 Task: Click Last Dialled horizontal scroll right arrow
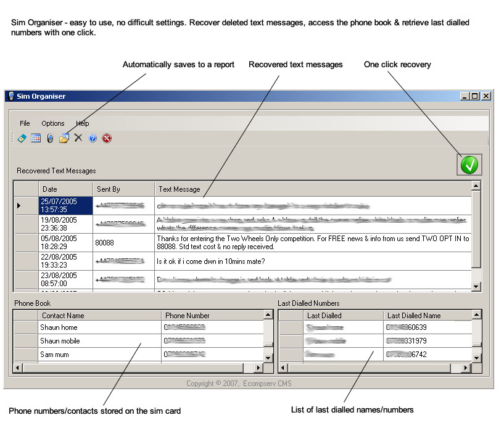coord(465,368)
